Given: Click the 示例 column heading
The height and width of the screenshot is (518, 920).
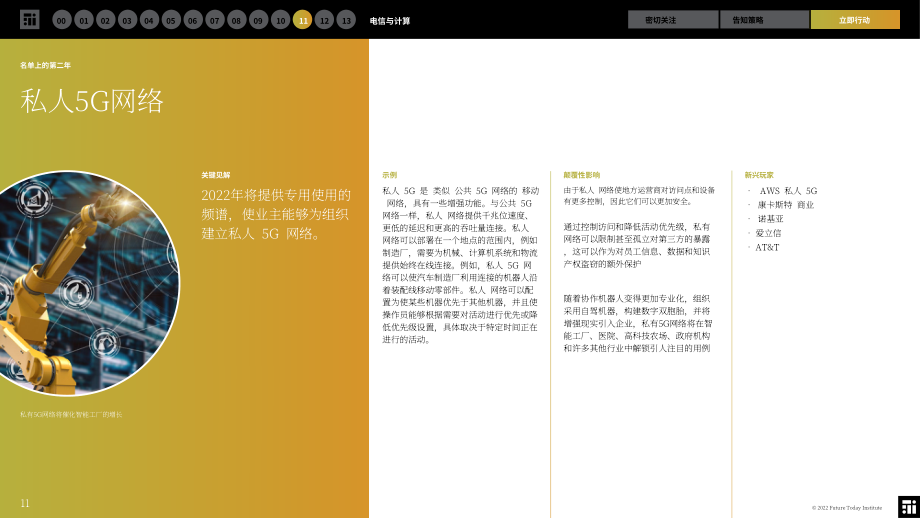Looking at the screenshot, I should point(390,175).
